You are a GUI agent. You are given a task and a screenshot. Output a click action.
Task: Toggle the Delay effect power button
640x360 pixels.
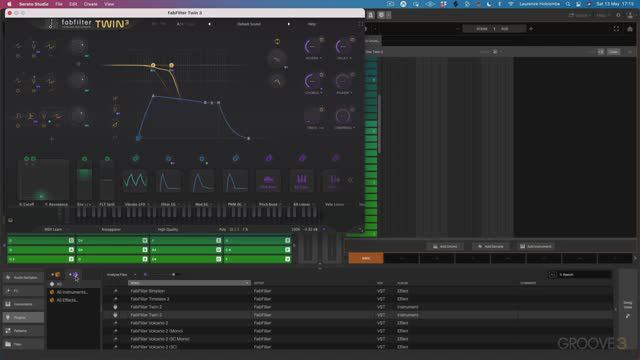(x=352, y=40)
